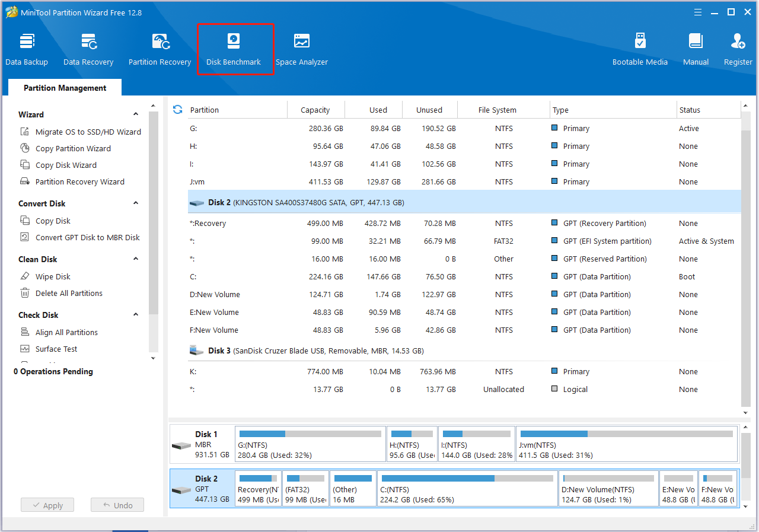Select the C:(NTFS) block in disk map

click(467, 489)
